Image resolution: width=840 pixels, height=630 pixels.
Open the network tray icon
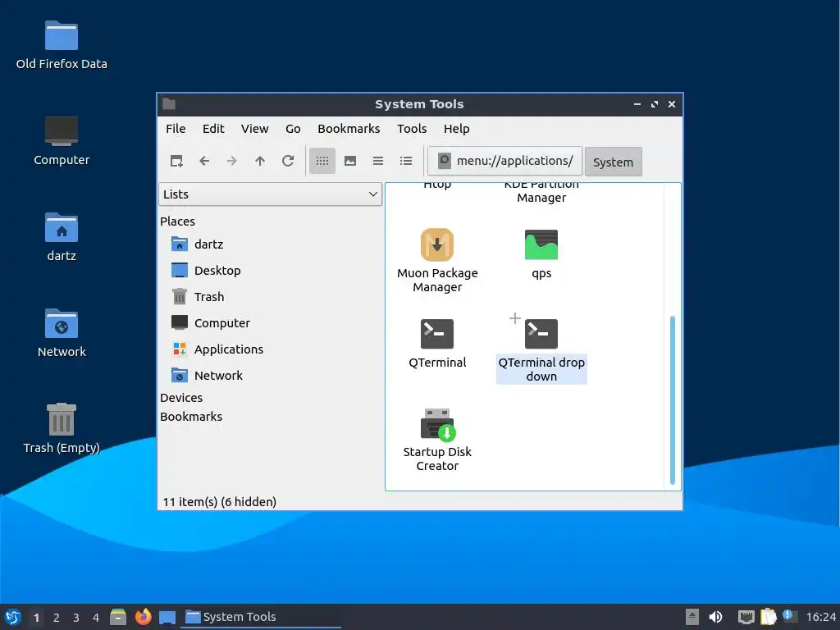[x=746, y=617]
